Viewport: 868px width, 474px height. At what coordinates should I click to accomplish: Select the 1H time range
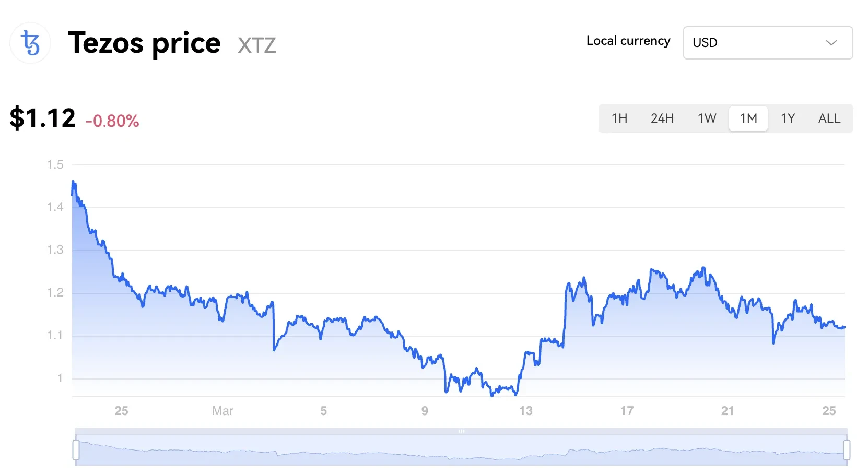pyautogui.click(x=619, y=118)
